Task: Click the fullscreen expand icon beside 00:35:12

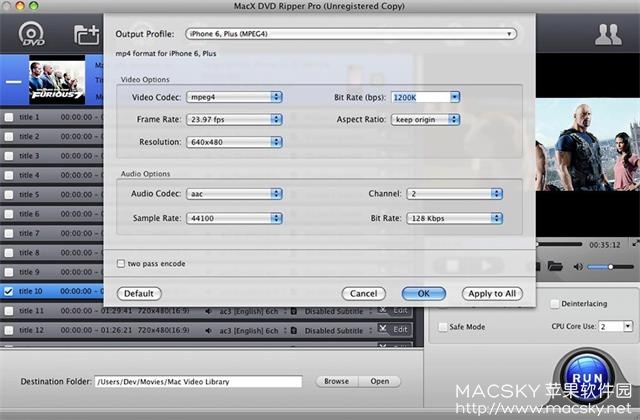Action: [x=636, y=243]
